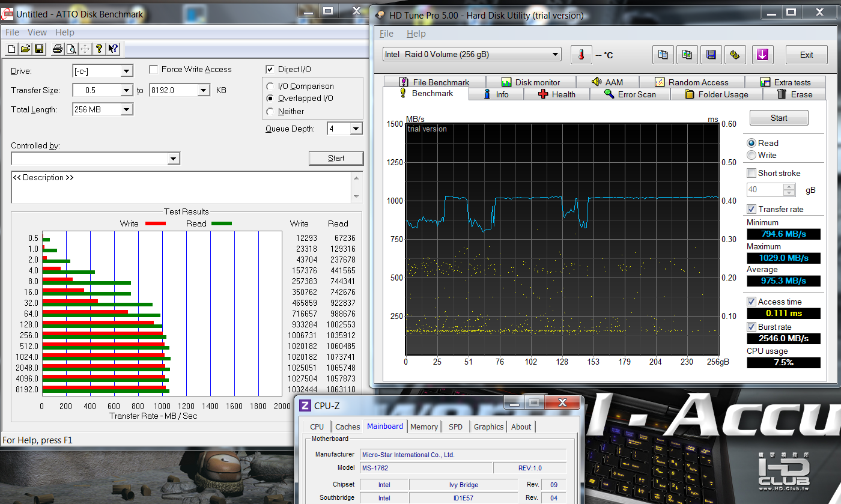This screenshot has height=504, width=841.
Task: Toggle the Short stroke checkbox
Action: pos(751,173)
